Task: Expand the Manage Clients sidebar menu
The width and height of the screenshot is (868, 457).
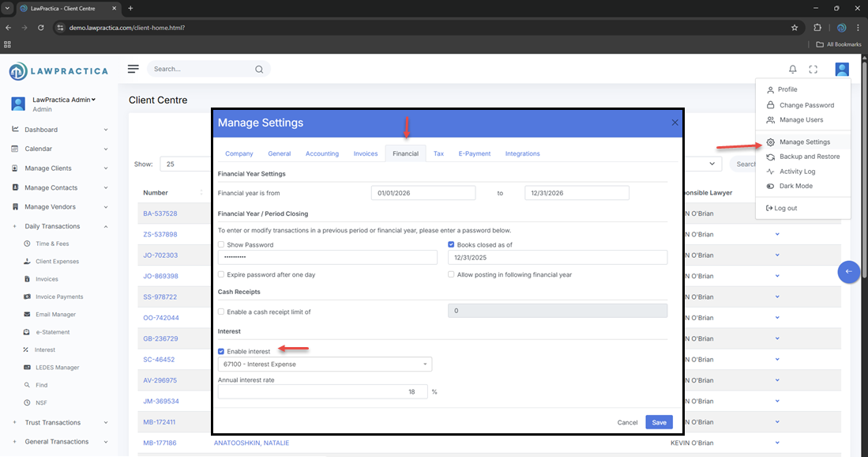Action: [59, 168]
